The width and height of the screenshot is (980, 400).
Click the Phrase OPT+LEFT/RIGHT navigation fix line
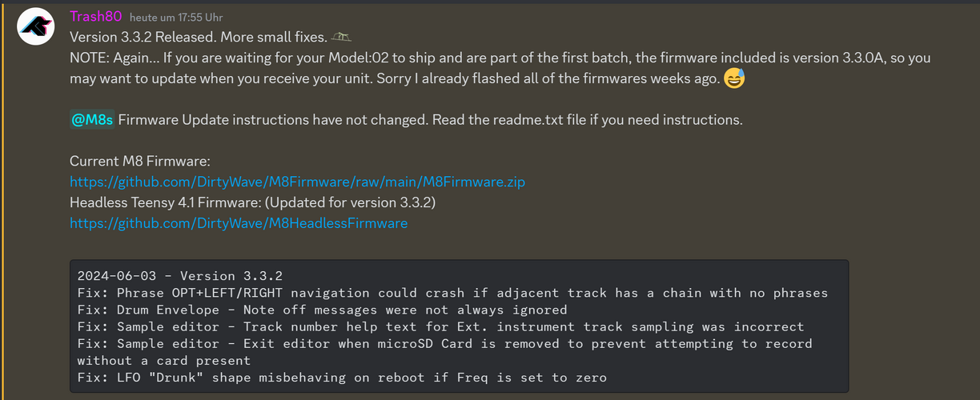(x=452, y=293)
